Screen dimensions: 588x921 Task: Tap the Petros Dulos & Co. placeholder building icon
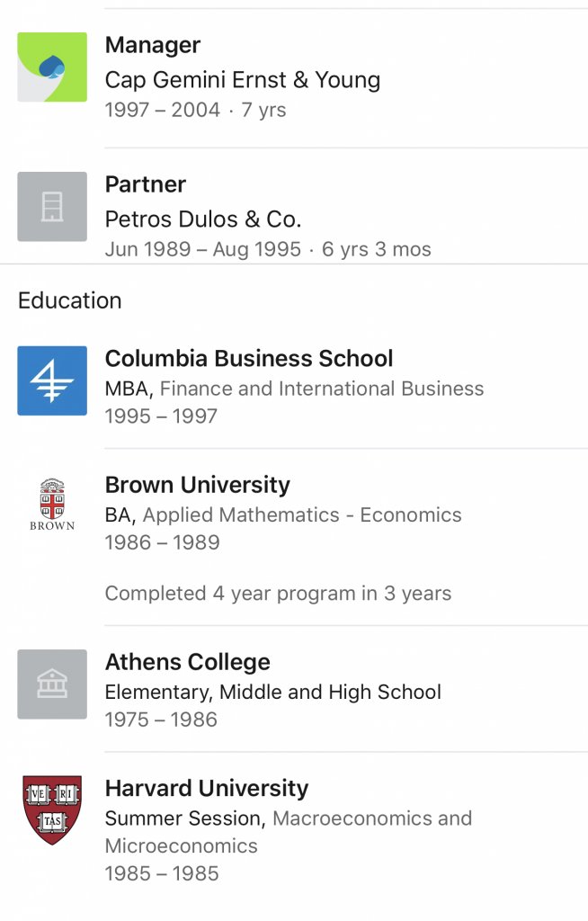(x=52, y=206)
